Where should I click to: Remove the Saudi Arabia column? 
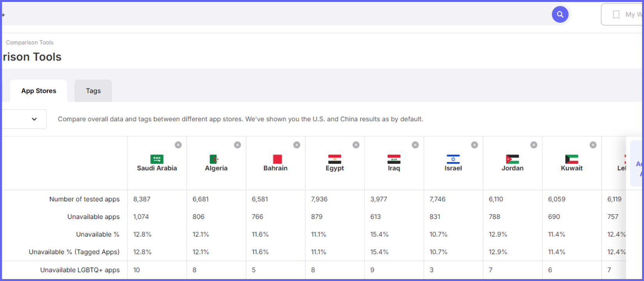click(178, 145)
